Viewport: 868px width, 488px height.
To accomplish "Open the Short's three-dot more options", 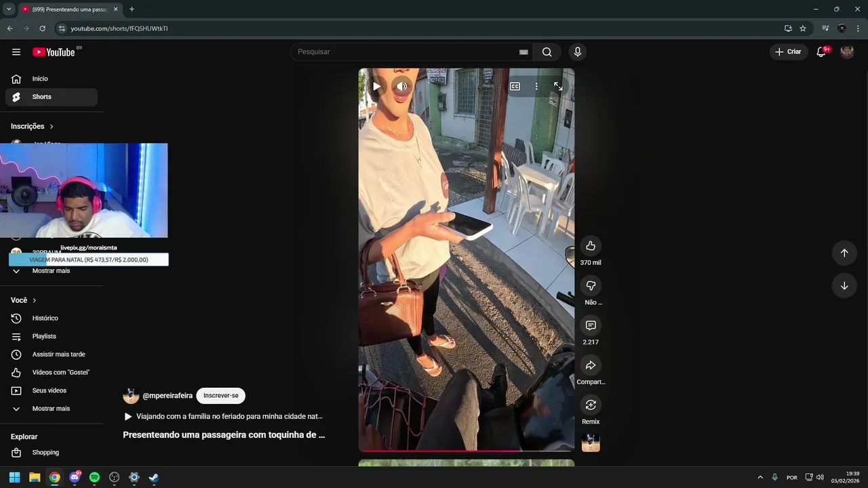I will [x=536, y=86].
